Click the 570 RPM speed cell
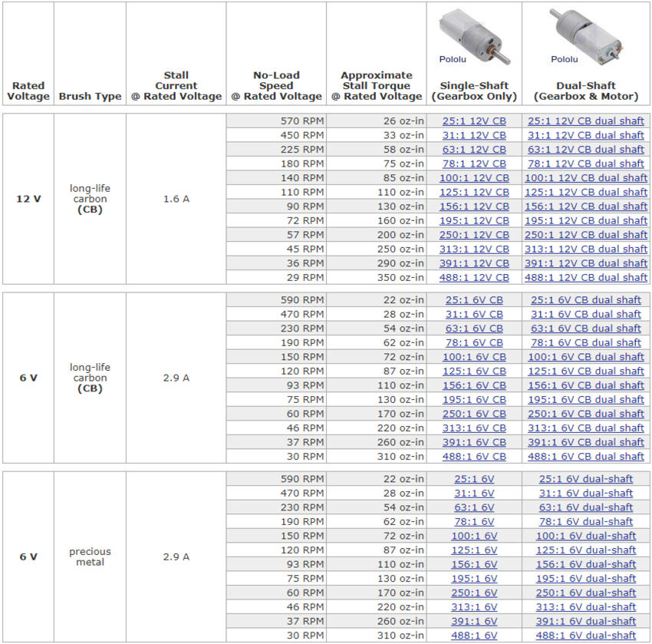The image size is (652, 644). (276, 121)
